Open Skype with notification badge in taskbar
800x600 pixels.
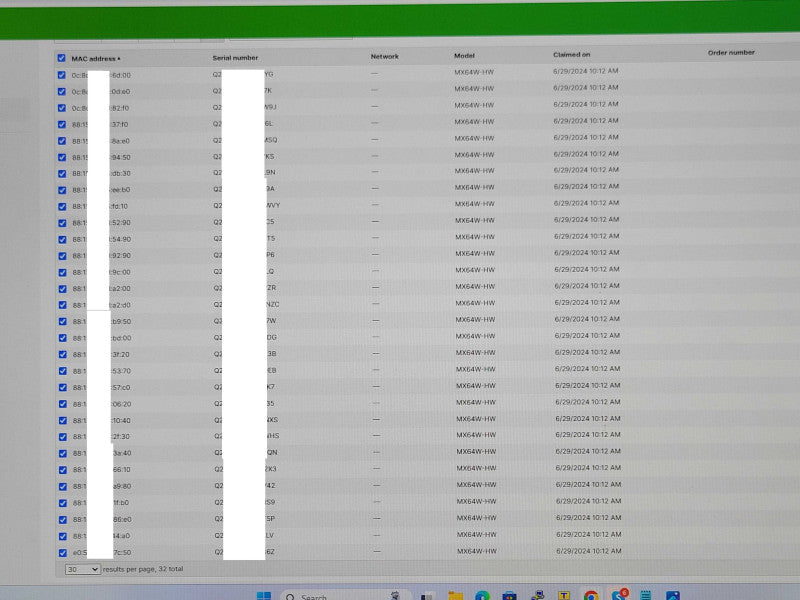tap(619, 595)
